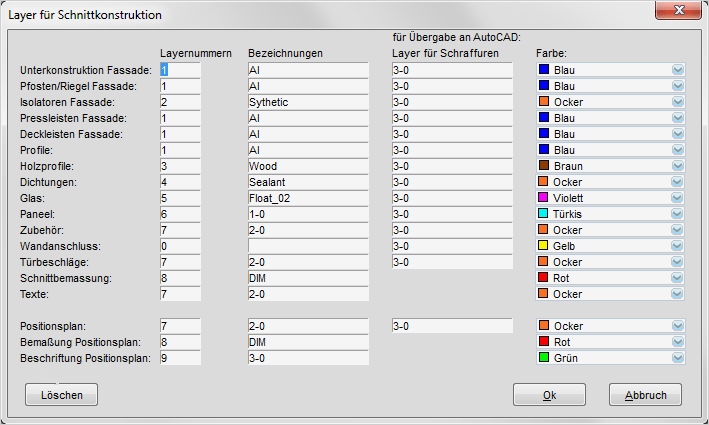Click the 'Sealant' Bezeichnung field
This screenshot has width=709, height=425.
click(308, 182)
